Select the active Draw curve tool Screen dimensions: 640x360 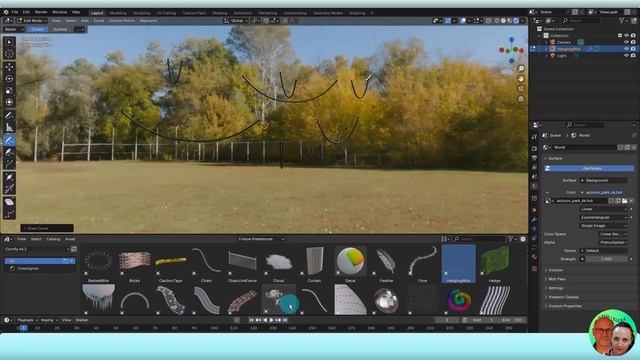(9, 140)
